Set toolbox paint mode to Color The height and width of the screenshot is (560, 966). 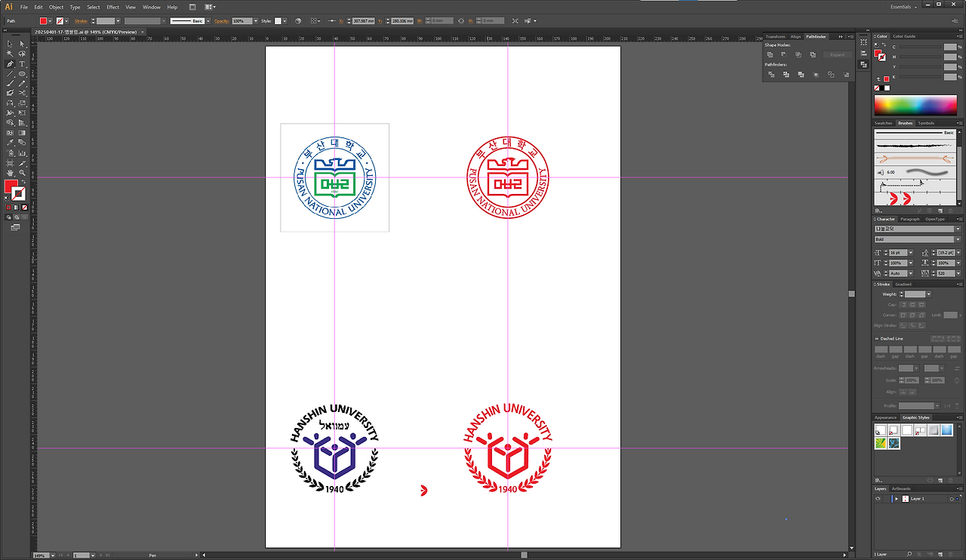coord(9,207)
